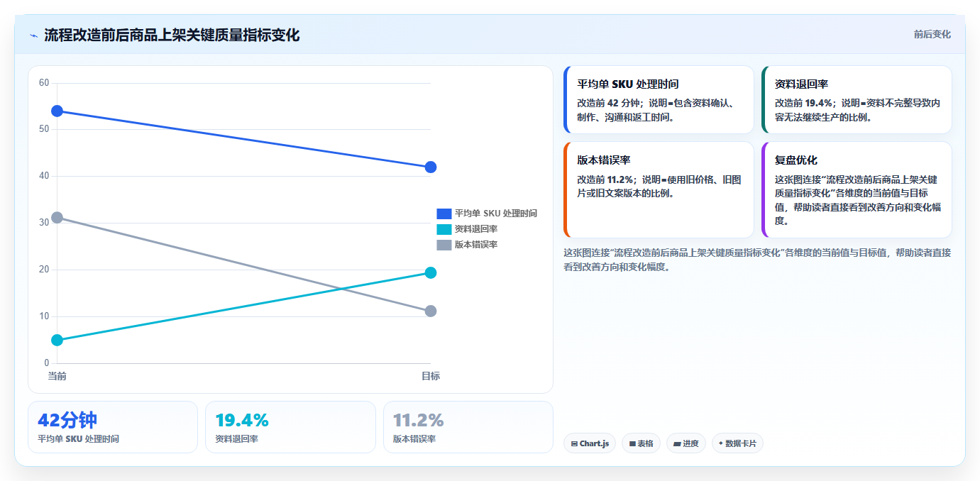Click the 流程改造前后商品上架关键质量指标变化 title
Screen dimensions: 980x481
172,35
